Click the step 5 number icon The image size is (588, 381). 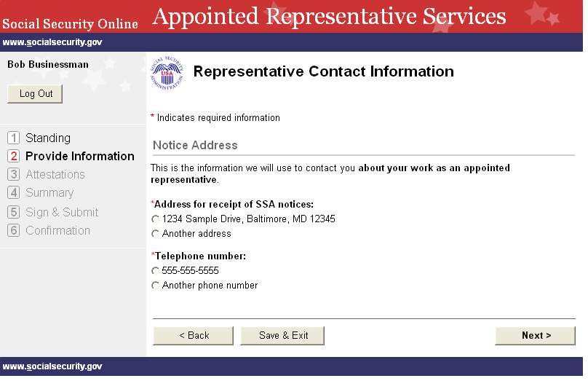(13, 212)
